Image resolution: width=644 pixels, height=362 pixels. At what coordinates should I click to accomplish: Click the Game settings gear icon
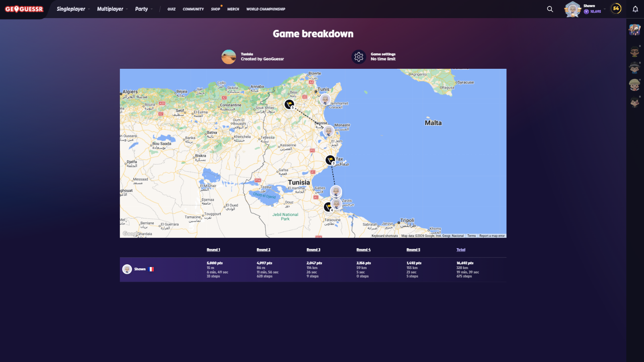click(x=359, y=57)
